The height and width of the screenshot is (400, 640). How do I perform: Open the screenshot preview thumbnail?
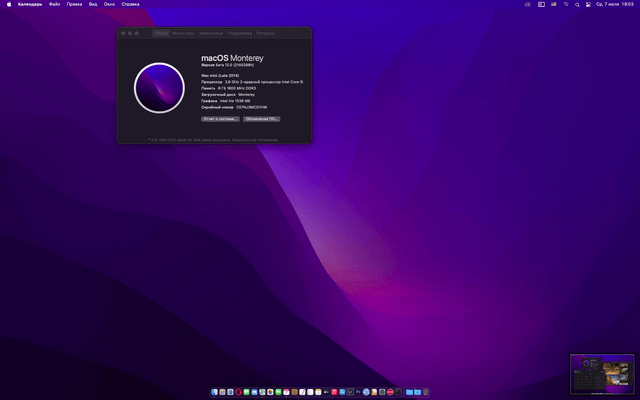tap(602, 374)
